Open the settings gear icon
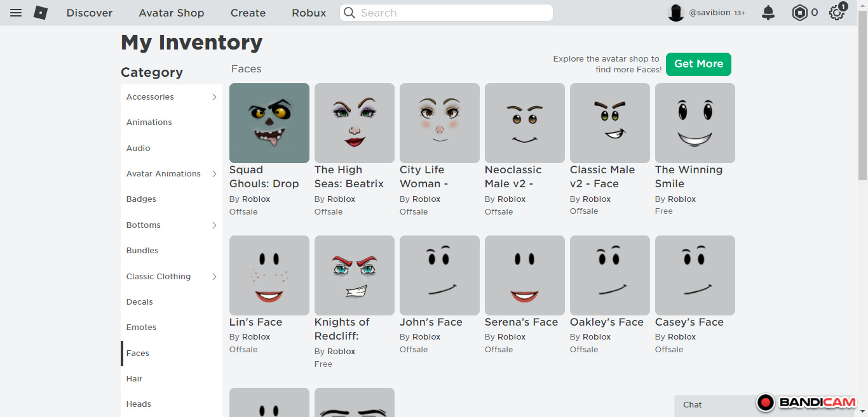 (836, 13)
